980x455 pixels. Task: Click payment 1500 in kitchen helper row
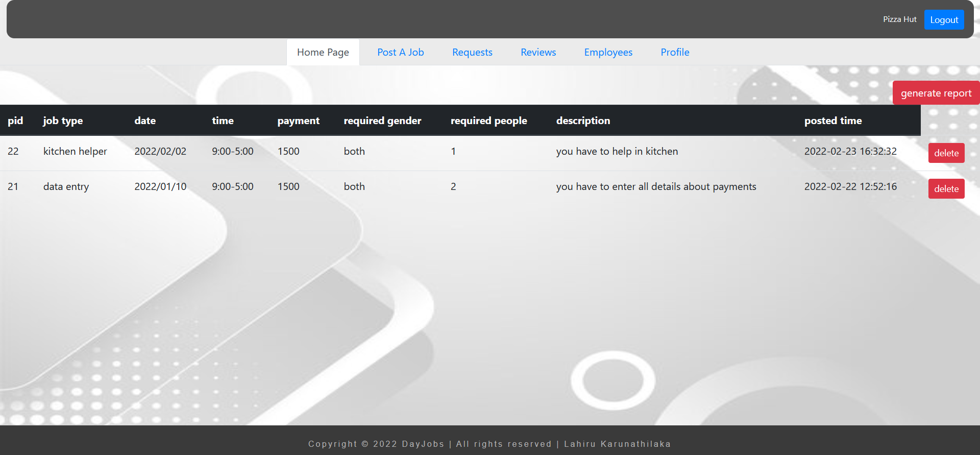(x=288, y=151)
